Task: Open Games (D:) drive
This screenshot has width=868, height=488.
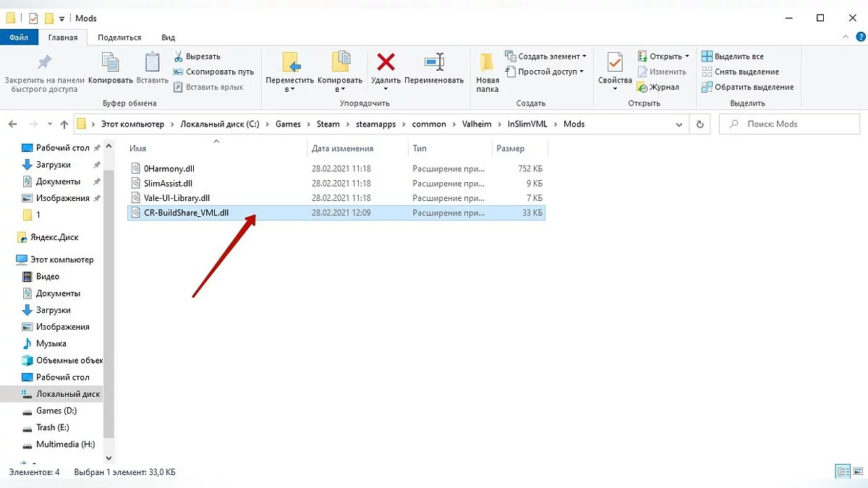Action: (49, 411)
